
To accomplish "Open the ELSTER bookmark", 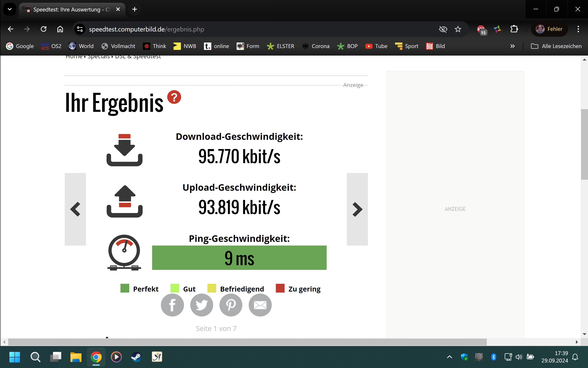I will click(x=280, y=46).
